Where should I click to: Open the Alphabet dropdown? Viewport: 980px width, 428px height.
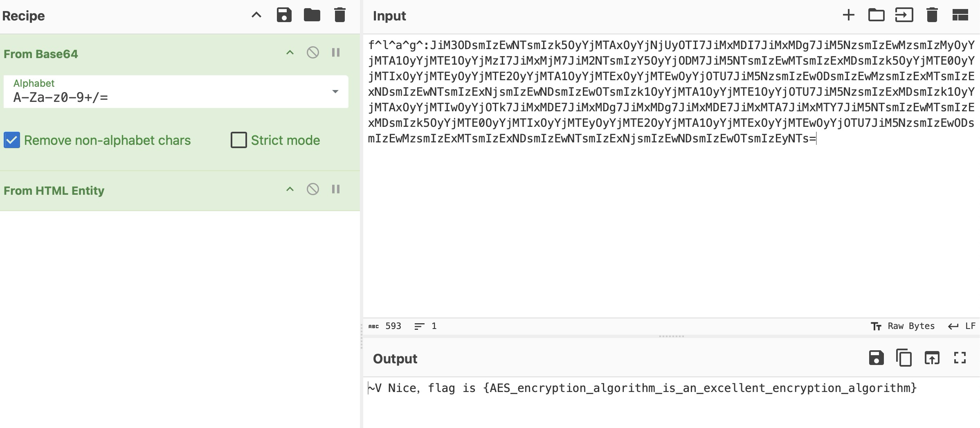335,92
